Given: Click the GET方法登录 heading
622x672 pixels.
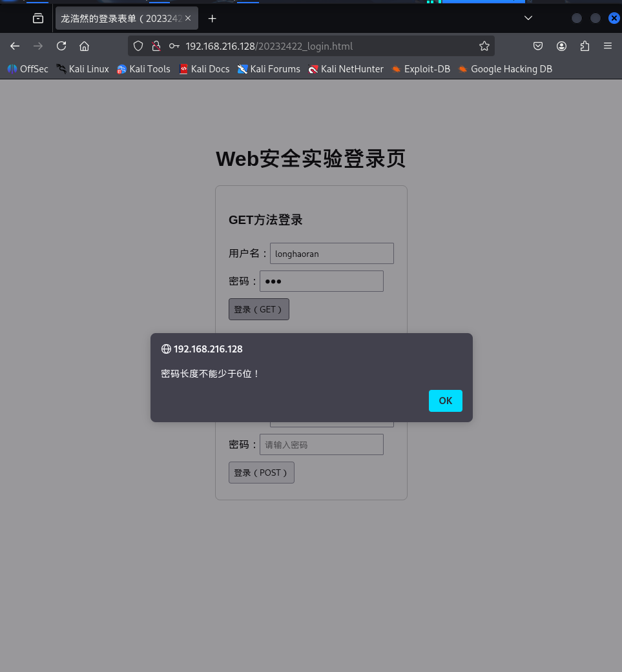Looking at the screenshot, I should [265, 220].
